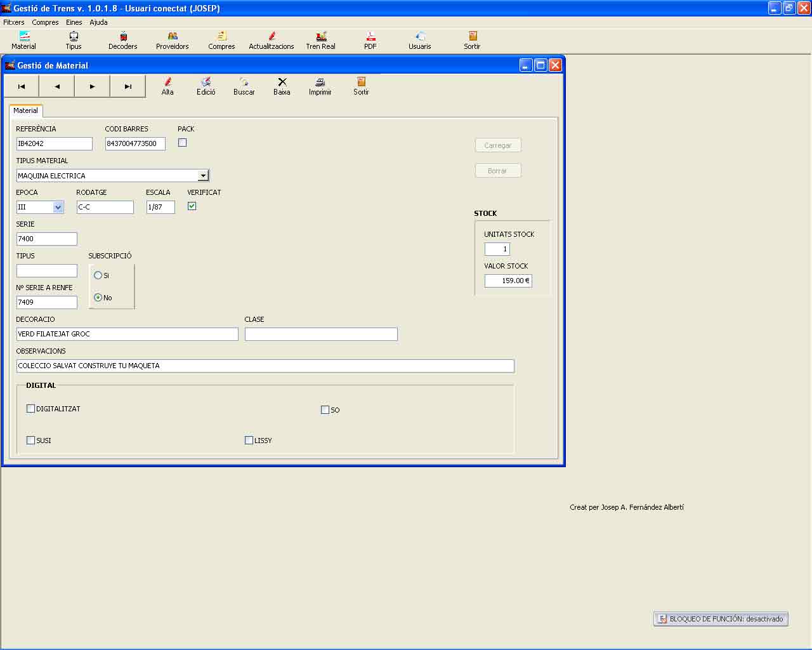Image resolution: width=812 pixels, height=650 pixels.
Task: Open the Eines menu
Action: 74,22
